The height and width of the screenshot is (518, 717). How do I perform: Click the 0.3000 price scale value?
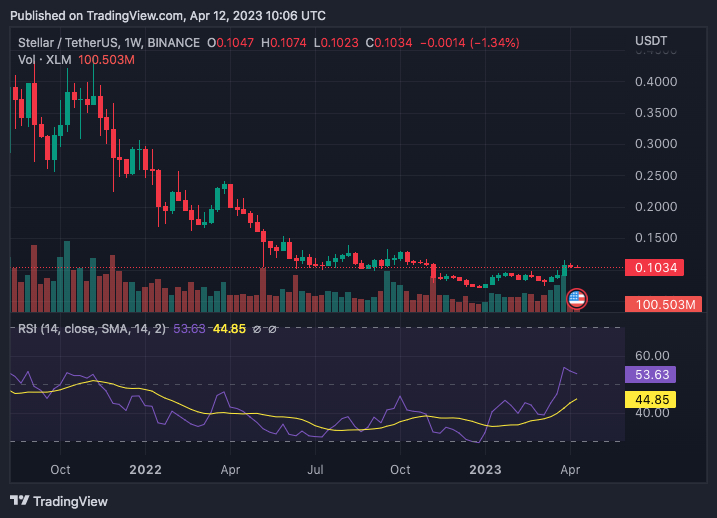[x=656, y=144]
